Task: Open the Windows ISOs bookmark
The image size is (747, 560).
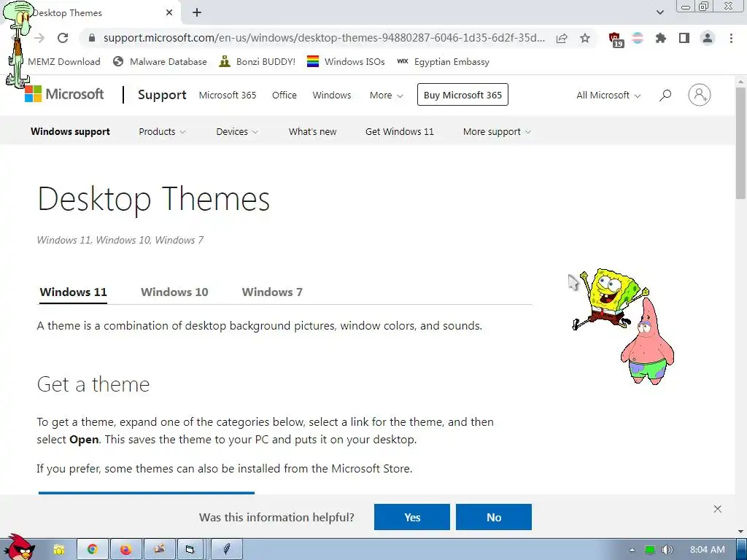Action: 346,61
